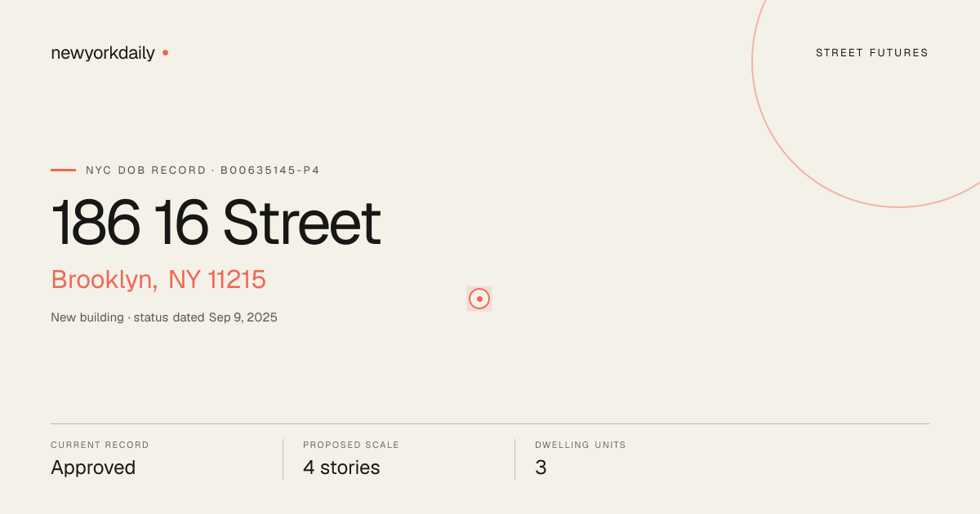Viewport: 980px width, 514px height.
Task: Open the STREET FUTURES section label
Action: click(x=872, y=53)
